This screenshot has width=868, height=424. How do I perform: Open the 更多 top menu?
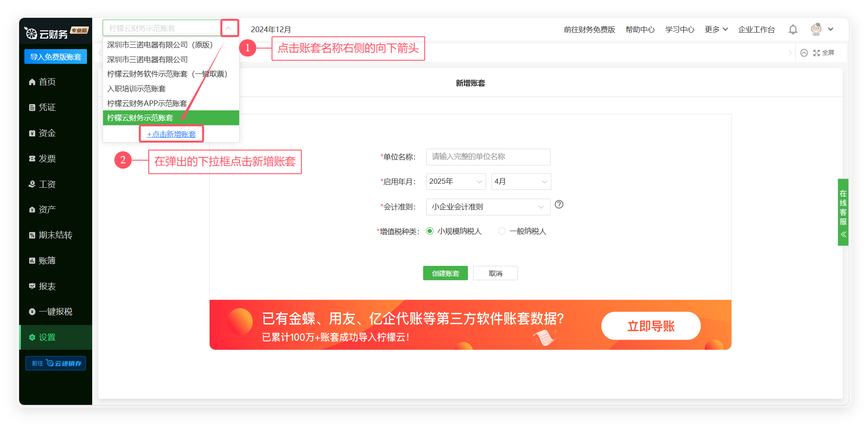[x=716, y=30]
